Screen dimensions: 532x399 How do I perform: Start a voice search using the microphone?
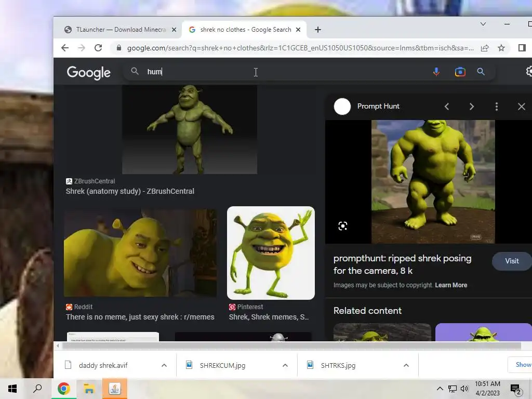pos(436,72)
